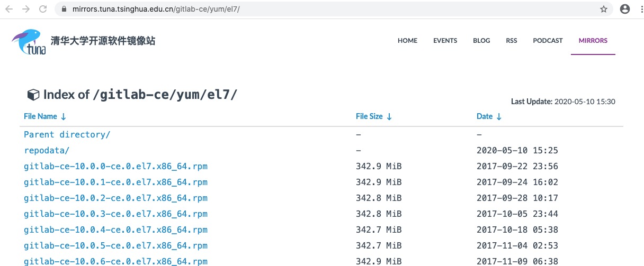Click size 342.9 MiB of 10.0.6 rpm
This screenshot has width=644, height=266.
click(379, 261)
